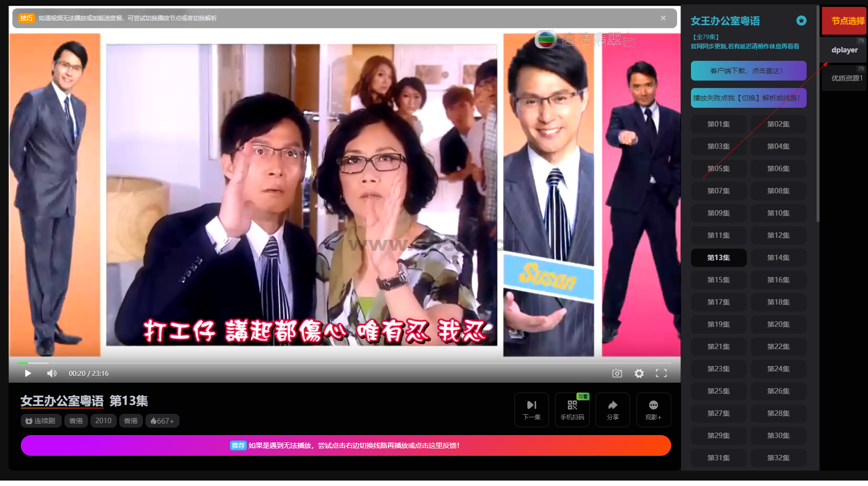Play episode 第27集
This screenshot has width=868, height=486.
719,413
